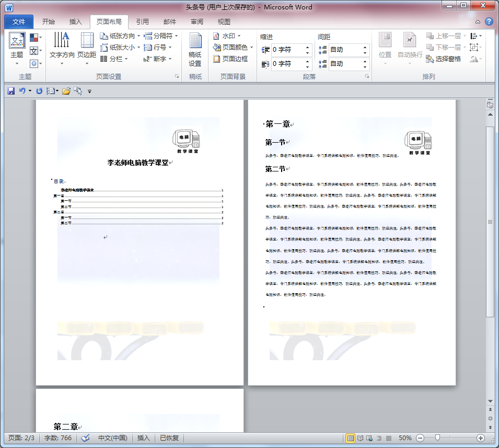Open the 段落 dialog launcher
499x448 pixels.
368,75
